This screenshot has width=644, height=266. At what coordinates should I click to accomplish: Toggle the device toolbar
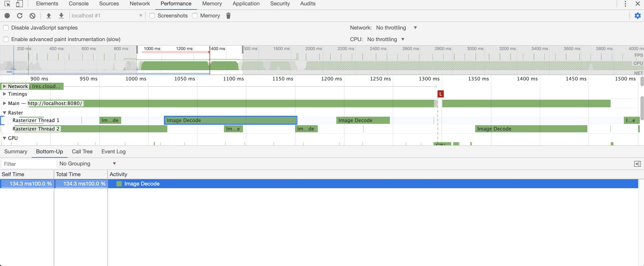click(19, 4)
